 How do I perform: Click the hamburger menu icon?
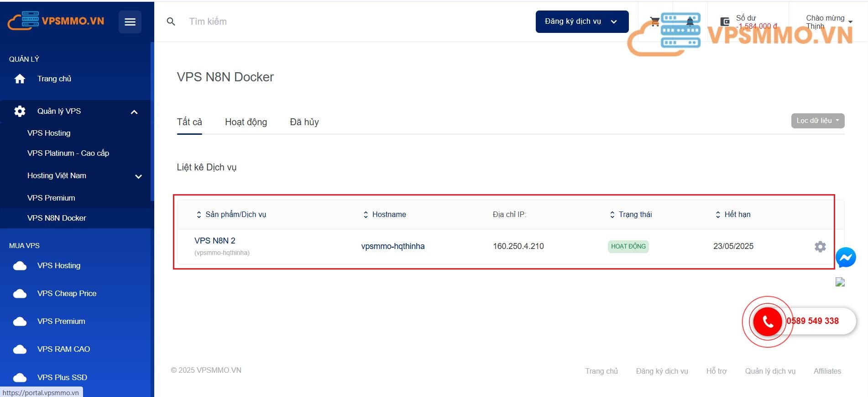click(130, 22)
